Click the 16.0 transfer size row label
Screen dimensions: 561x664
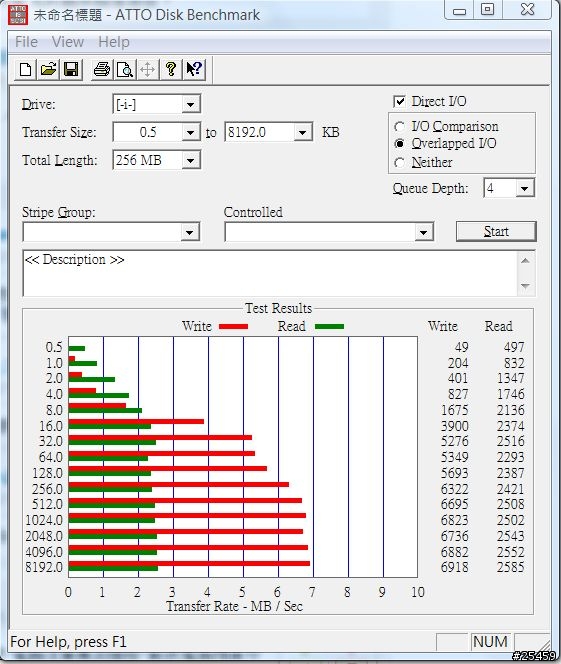(x=51, y=426)
